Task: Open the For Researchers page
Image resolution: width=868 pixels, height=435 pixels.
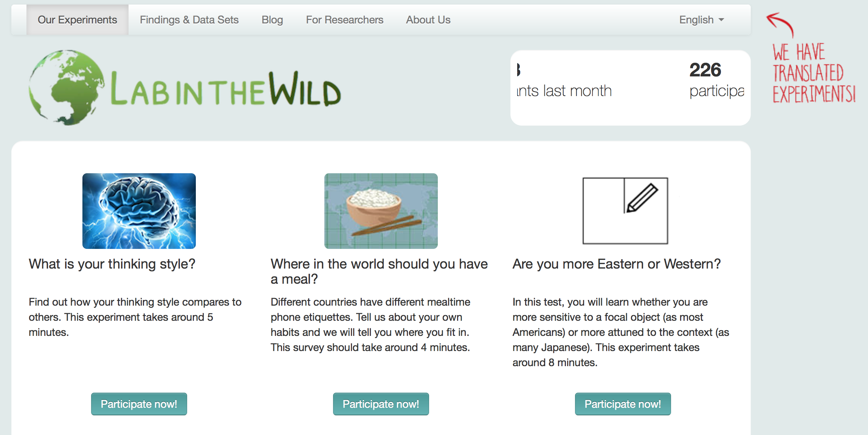Action: tap(344, 20)
